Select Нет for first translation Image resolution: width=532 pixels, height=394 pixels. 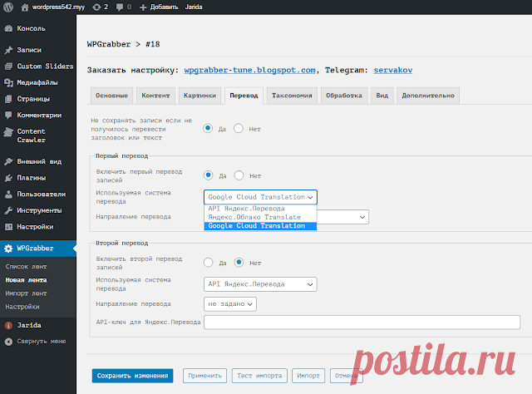tap(239, 175)
